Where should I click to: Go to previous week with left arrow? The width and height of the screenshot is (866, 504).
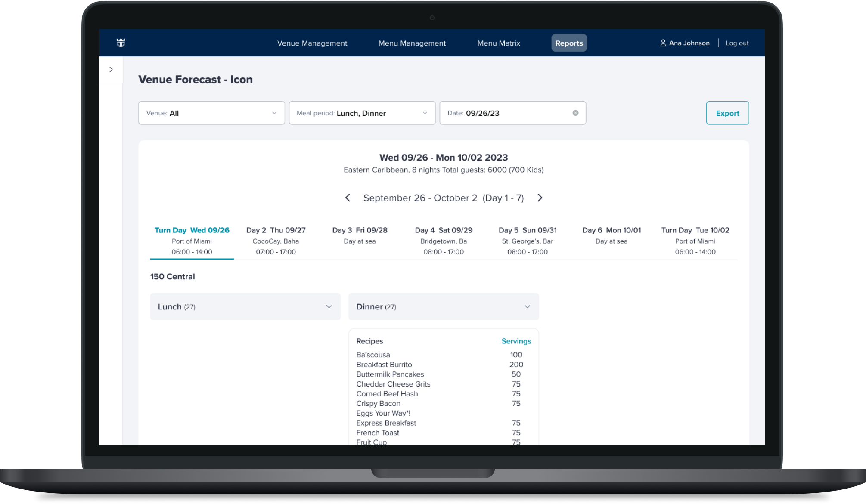point(348,198)
